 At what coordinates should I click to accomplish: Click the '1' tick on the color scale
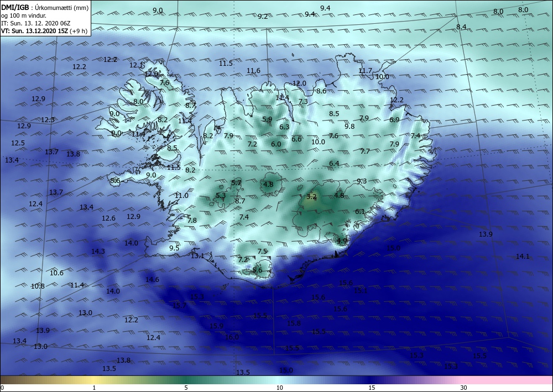click(x=94, y=388)
